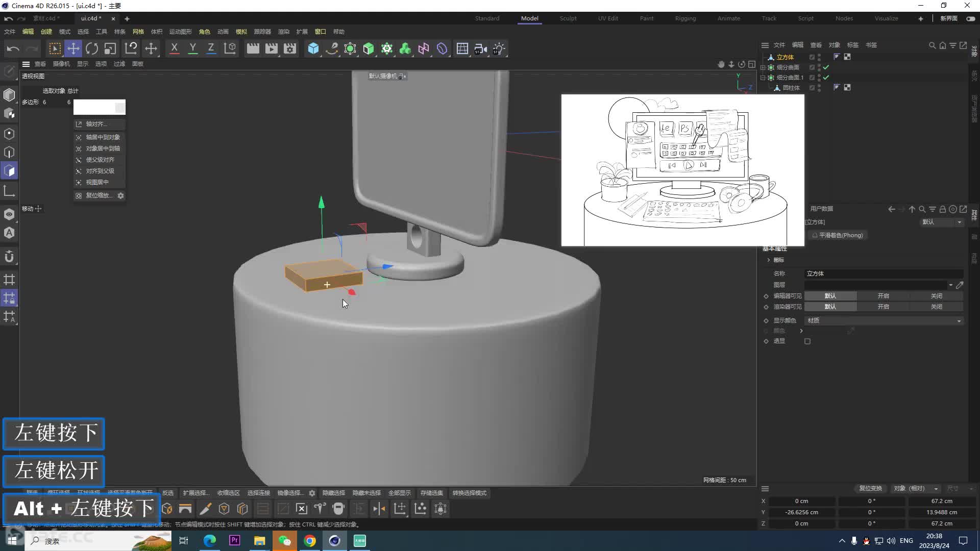Expand the 图标 section
The height and width of the screenshot is (551, 980).
click(x=769, y=260)
